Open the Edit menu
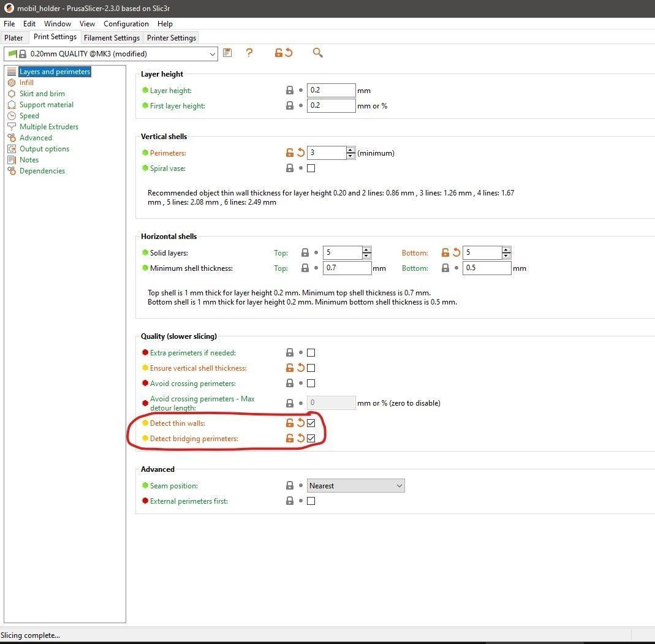Image resolution: width=655 pixels, height=644 pixels. pyautogui.click(x=29, y=24)
